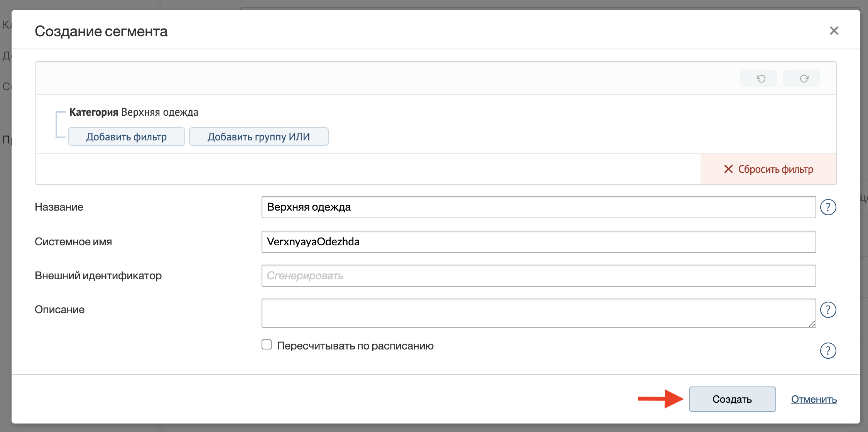Viewport: 868px width, 432px height.
Task: Grab the Описание textarea resize handle
Action: point(812,324)
